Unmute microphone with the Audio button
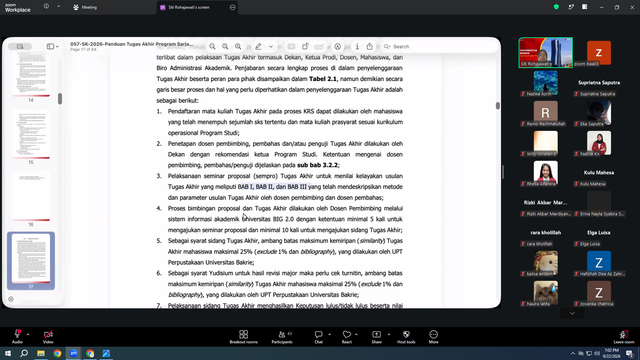Screen dimensions: 640x360 click(17, 336)
